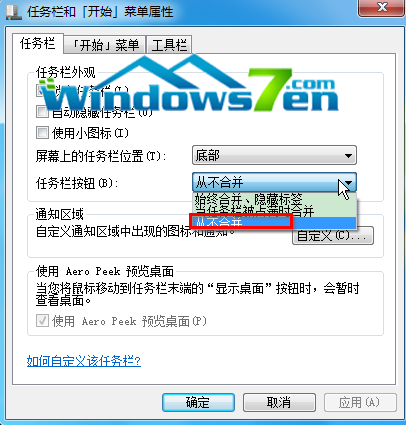Image resolution: width=406 pixels, height=425 pixels.
Task: Click the 应用(A) button
Action: [x=360, y=402]
